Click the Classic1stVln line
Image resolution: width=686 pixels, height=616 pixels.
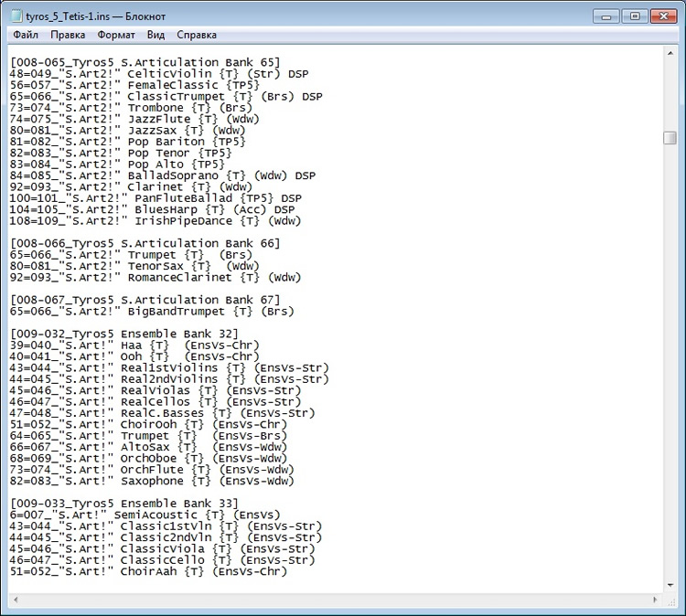[166, 526]
